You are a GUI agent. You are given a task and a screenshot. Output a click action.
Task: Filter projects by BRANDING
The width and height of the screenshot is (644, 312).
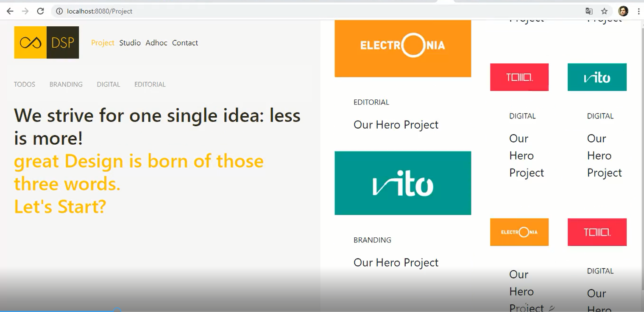coord(66,84)
